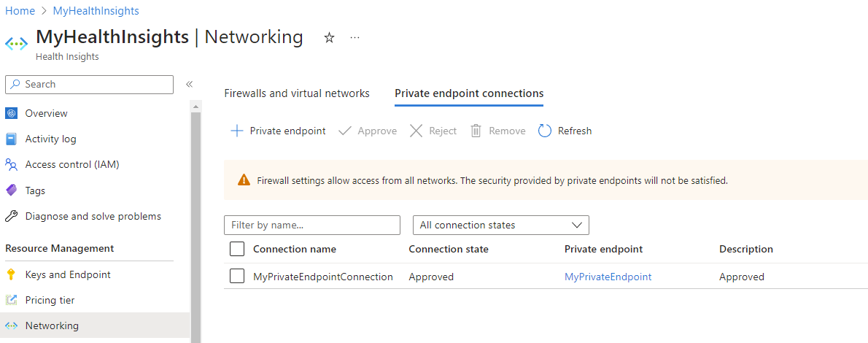Click the Private endpoint column header

tap(603, 249)
